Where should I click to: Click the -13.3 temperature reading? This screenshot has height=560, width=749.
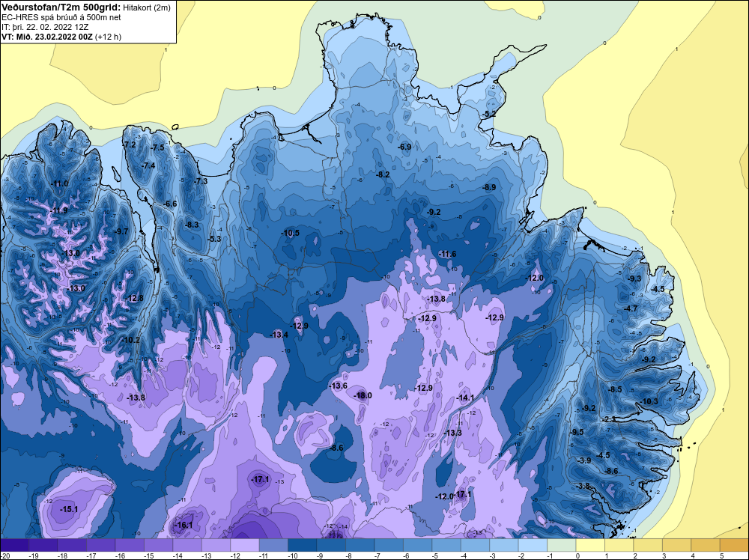click(x=453, y=433)
